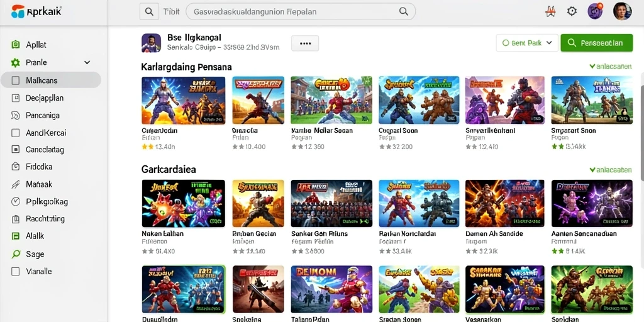Toggle the Malhcans checkbox
The height and width of the screenshot is (322, 644).
coord(16,80)
